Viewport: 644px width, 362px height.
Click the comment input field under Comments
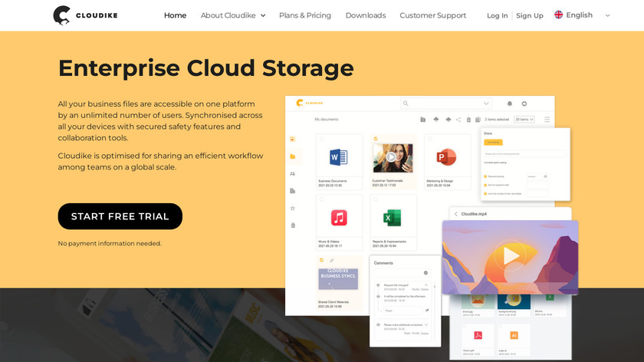[402, 273]
